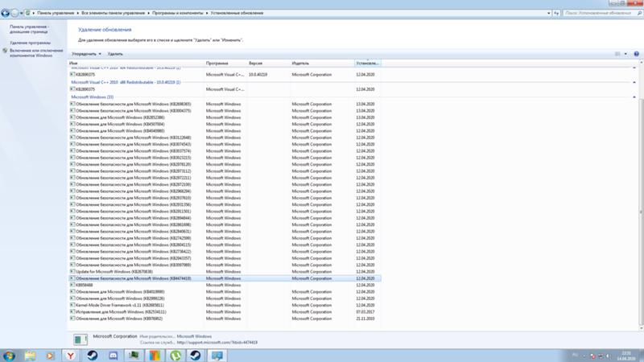Select update KB2943357 row

(225, 258)
